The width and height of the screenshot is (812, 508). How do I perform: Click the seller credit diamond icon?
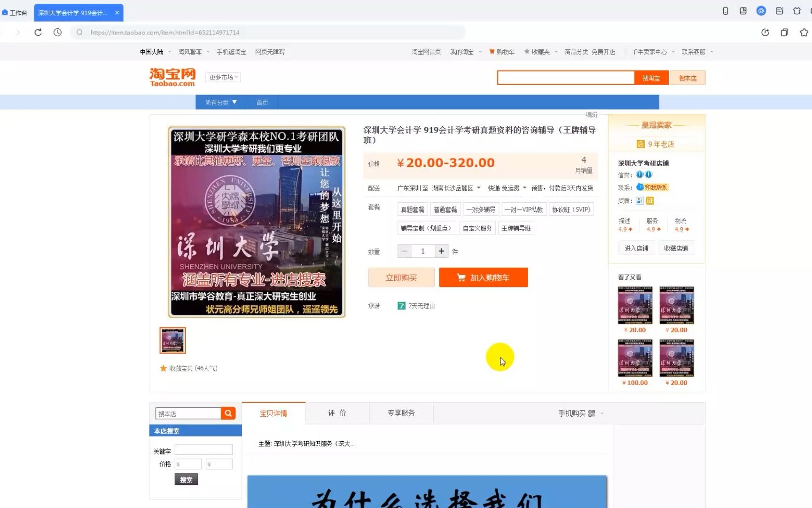pyautogui.click(x=644, y=175)
